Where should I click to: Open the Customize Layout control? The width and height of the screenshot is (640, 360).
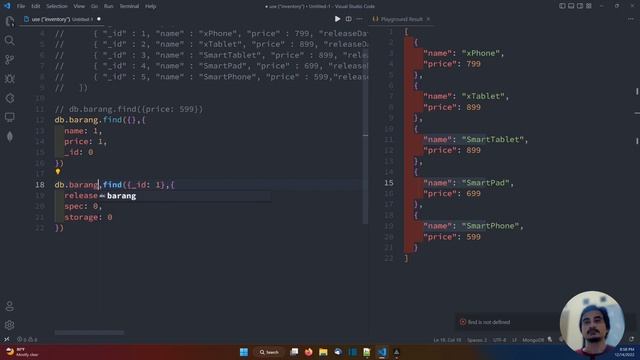(x=589, y=6)
